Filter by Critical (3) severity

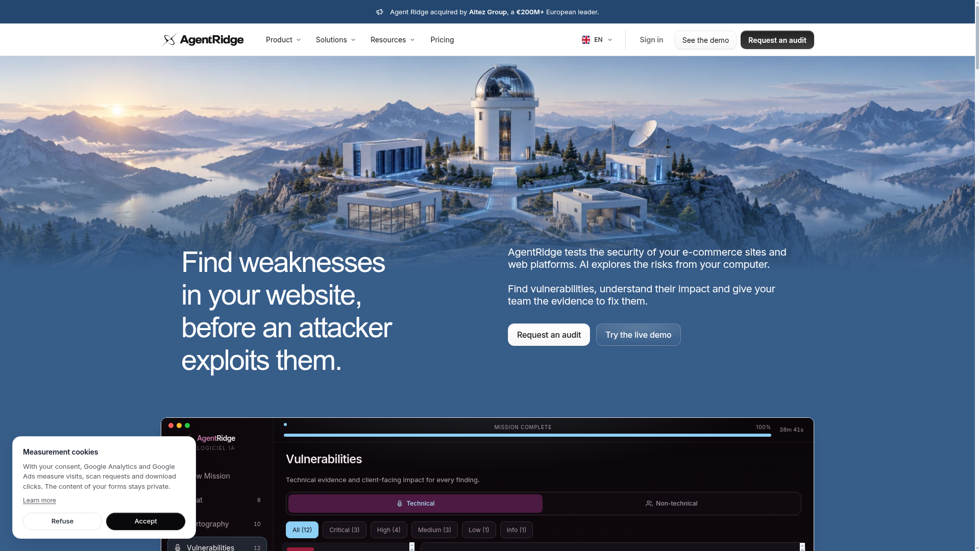344,530
